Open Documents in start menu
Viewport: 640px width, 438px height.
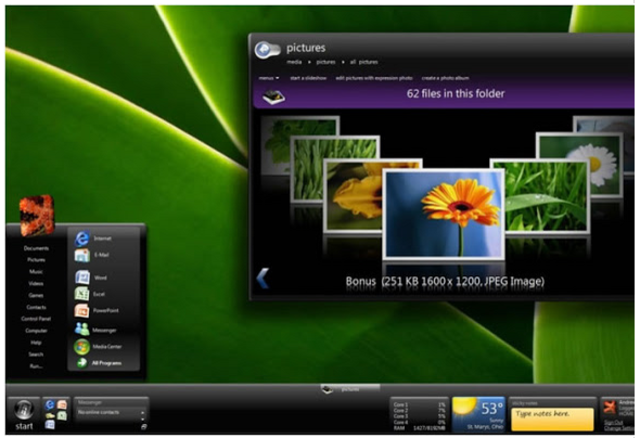point(36,248)
